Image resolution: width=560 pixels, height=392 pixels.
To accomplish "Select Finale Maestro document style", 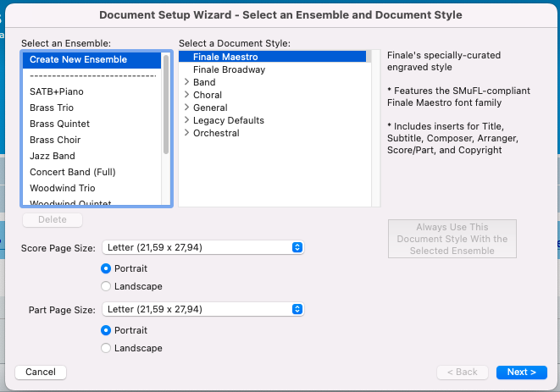I will pos(225,57).
